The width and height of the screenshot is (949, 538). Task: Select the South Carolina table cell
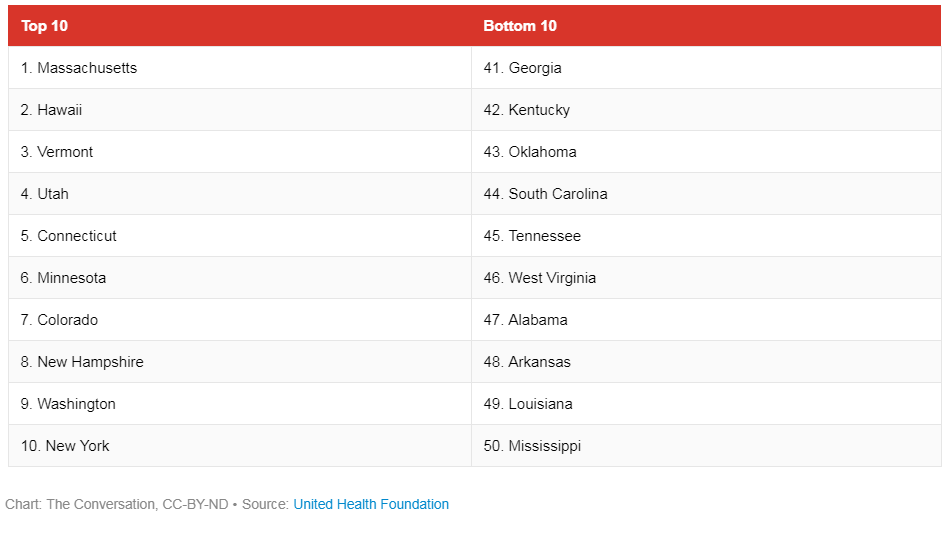706,194
